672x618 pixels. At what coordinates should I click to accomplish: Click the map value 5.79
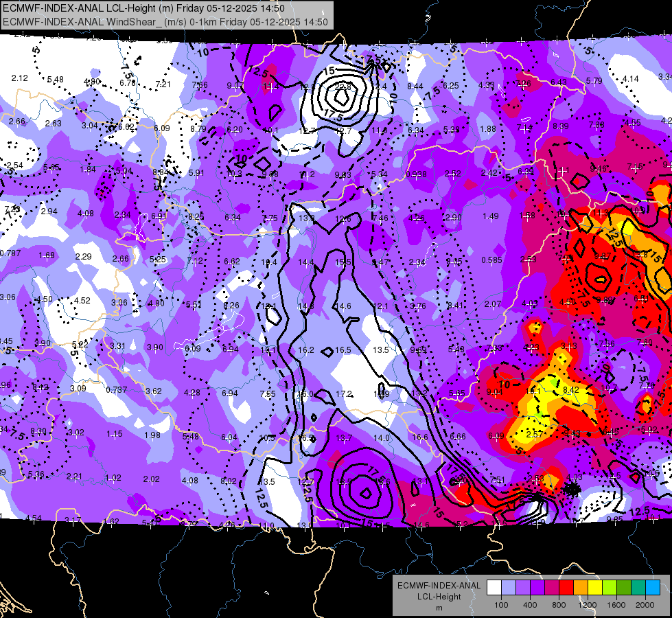point(594,80)
